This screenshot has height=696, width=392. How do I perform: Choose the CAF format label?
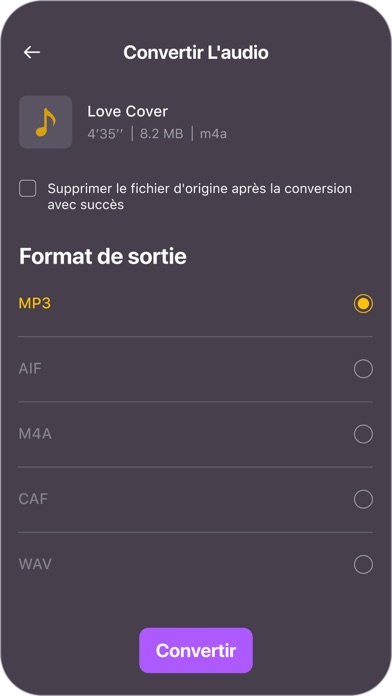pyautogui.click(x=33, y=499)
